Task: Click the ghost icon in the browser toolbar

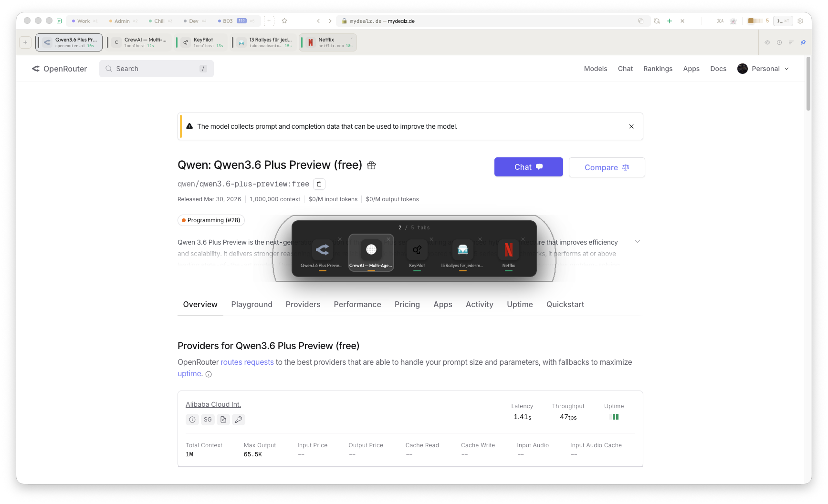Action: point(734,21)
